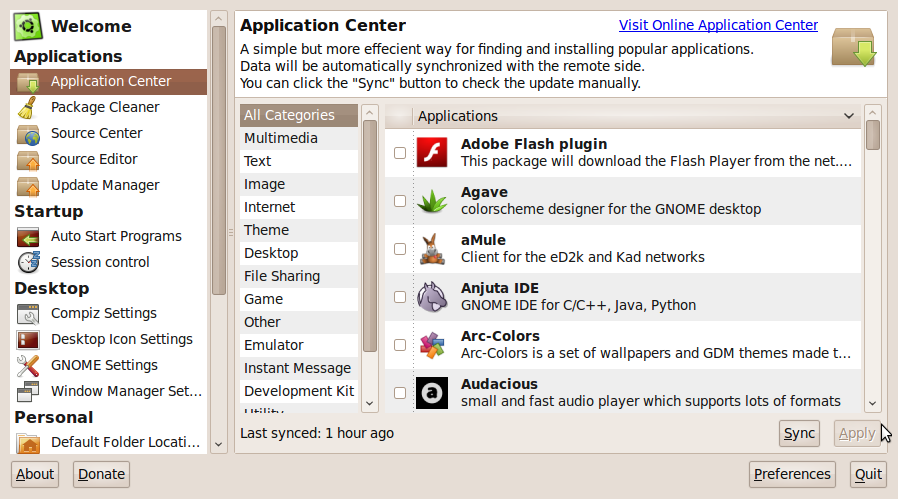Click the Package Cleaner broom icon

click(x=29, y=107)
